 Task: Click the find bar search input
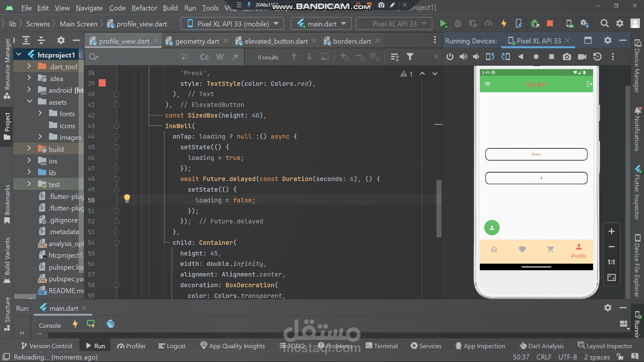tap(138, 57)
